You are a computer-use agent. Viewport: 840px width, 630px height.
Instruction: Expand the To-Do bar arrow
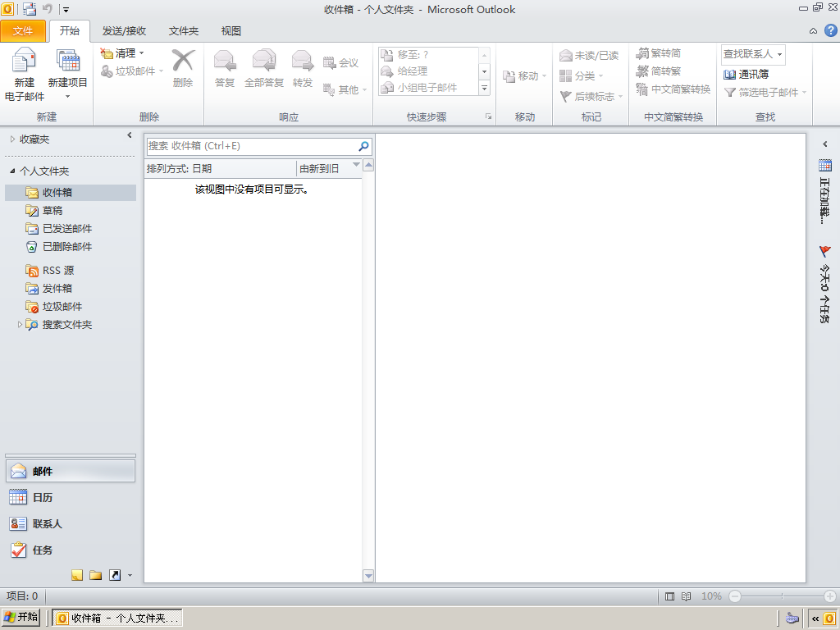[x=825, y=144]
